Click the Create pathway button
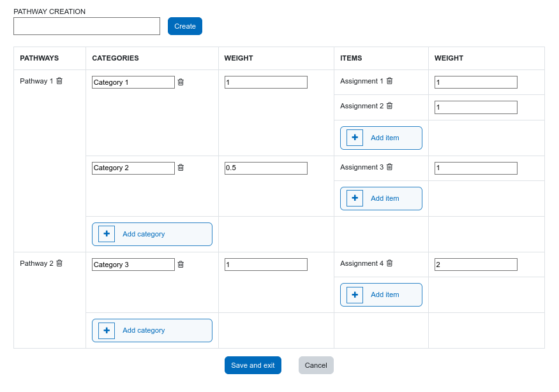The height and width of the screenshot is (392, 559). (x=185, y=26)
